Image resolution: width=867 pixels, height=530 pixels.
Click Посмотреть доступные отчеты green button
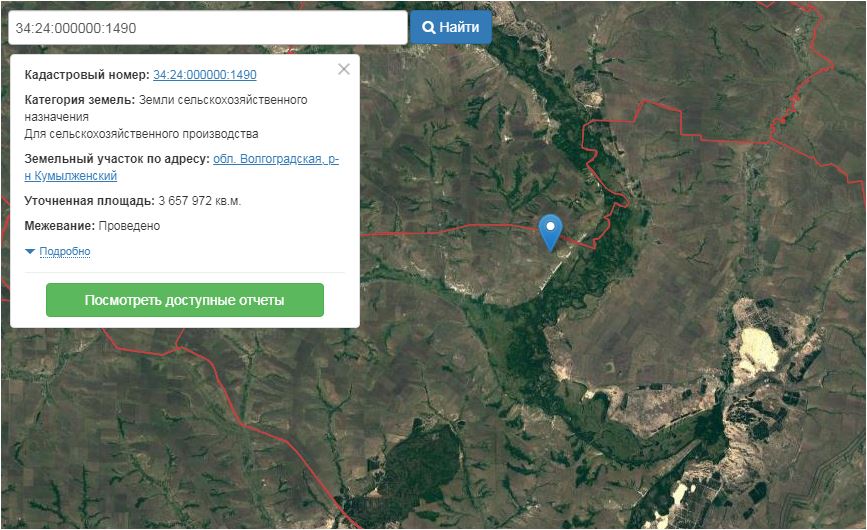coord(185,300)
